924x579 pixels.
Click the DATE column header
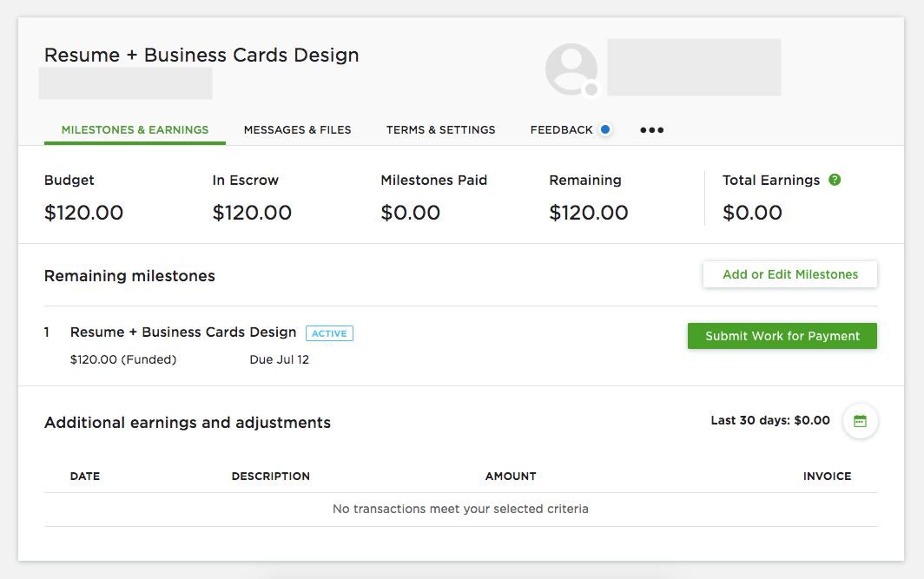click(x=85, y=476)
